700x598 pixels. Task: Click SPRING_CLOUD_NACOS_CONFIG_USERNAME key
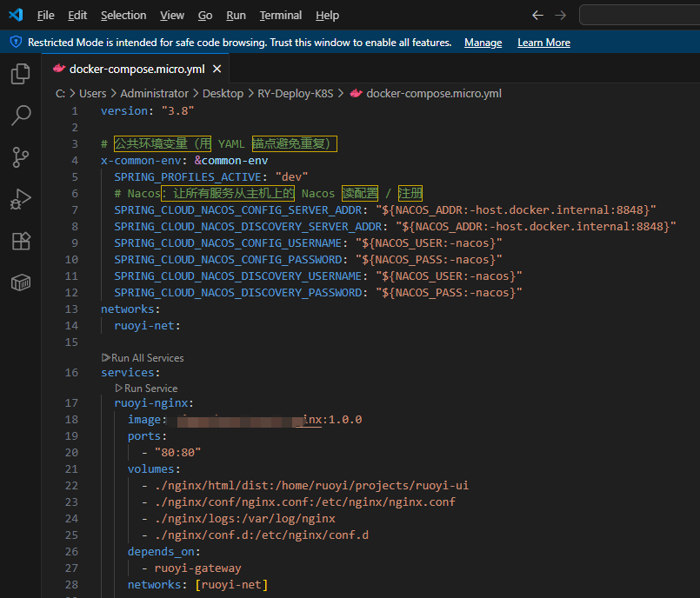tap(228, 243)
